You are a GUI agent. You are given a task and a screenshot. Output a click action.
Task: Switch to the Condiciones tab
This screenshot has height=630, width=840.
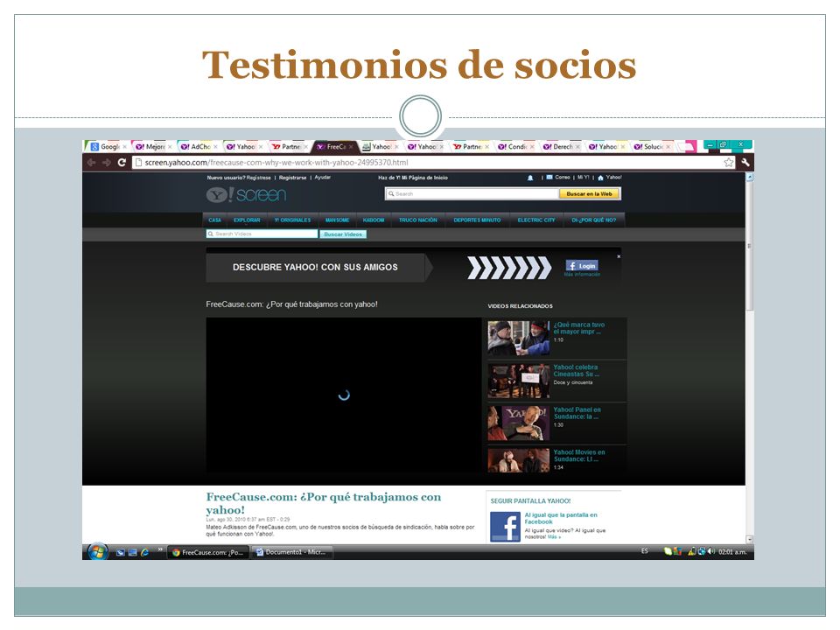coord(514,147)
